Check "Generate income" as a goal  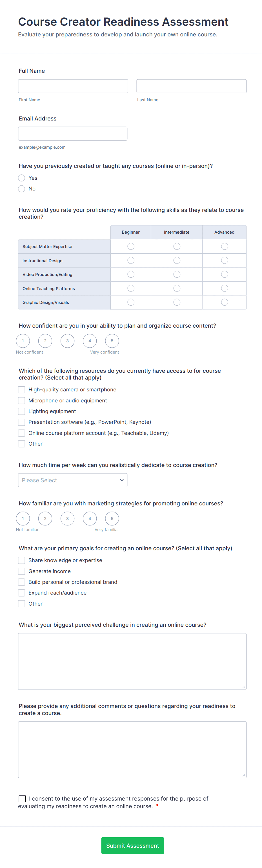(21, 571)
